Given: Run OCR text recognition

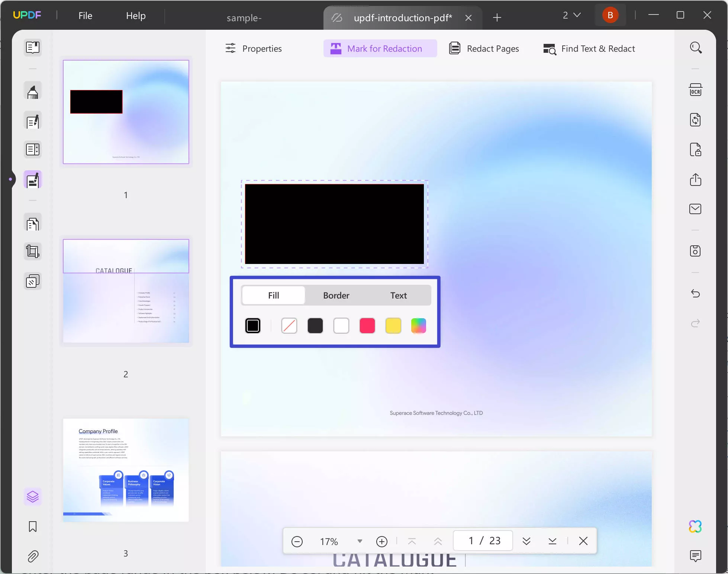Looking at the screenshot, I should click(696, 90).
